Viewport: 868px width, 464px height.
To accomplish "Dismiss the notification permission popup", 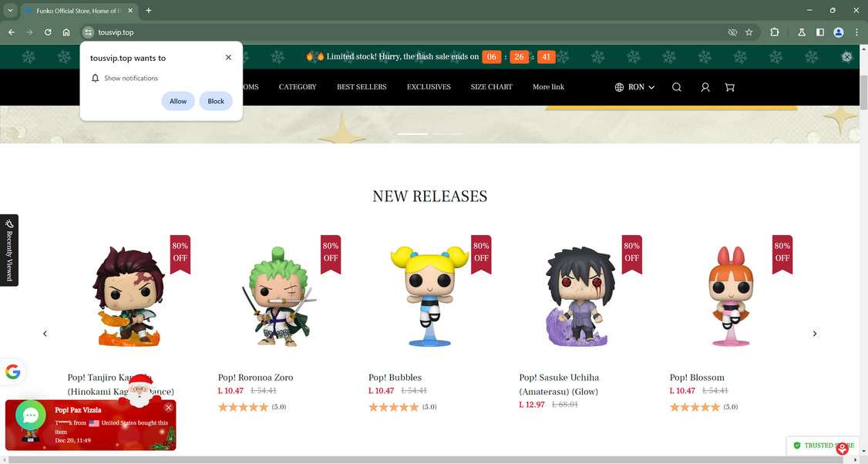I will (228, 57).
